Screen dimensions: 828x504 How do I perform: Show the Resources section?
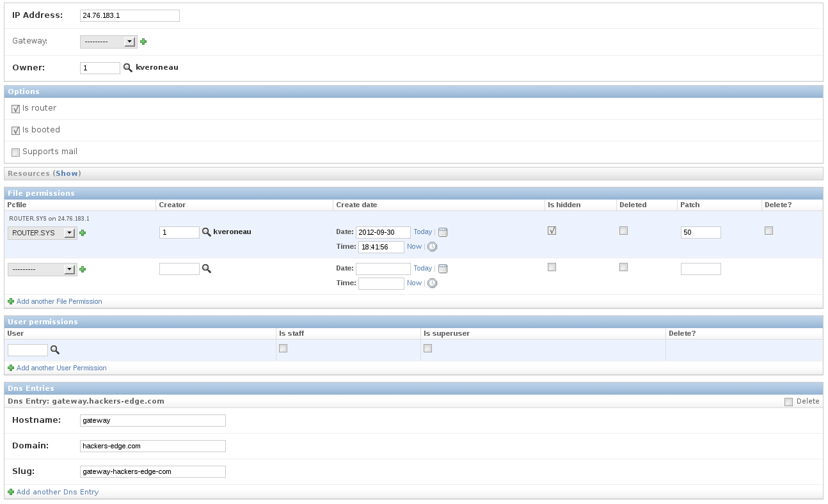click(67, 173)
